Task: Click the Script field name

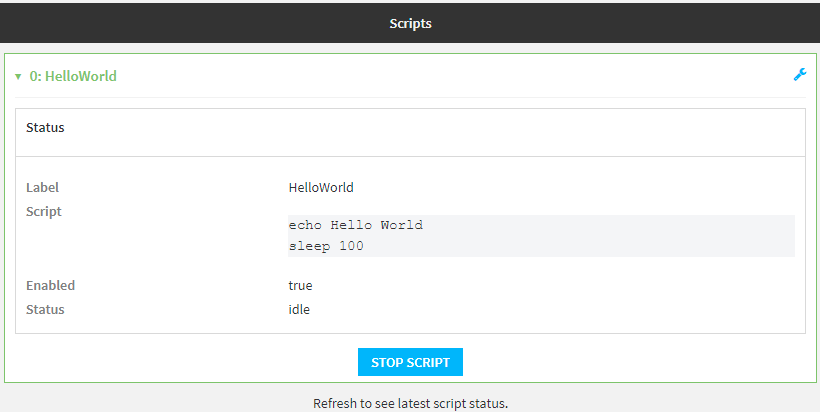Action: point(43,211)
